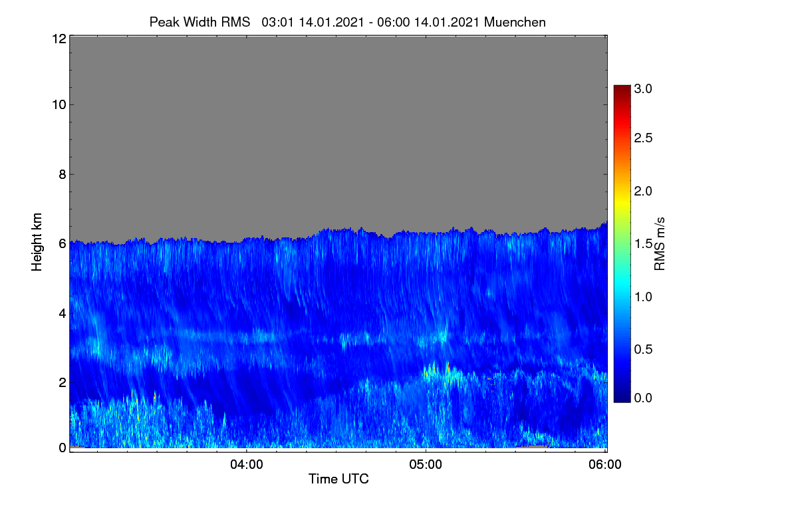Click the '8' height tick label

pos(62,174)
